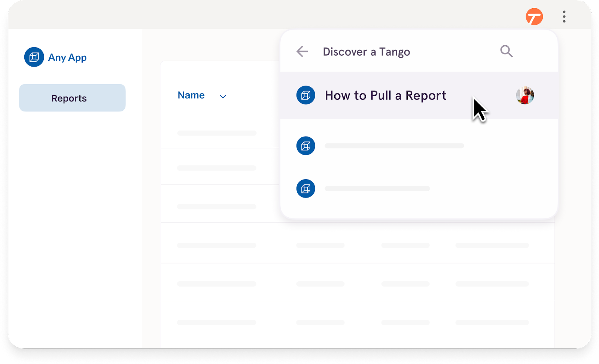The height and width of the screenshot is (364, 599).
Task: Click the cube icon on the second Tango entry
Action: tap(305, 146)
